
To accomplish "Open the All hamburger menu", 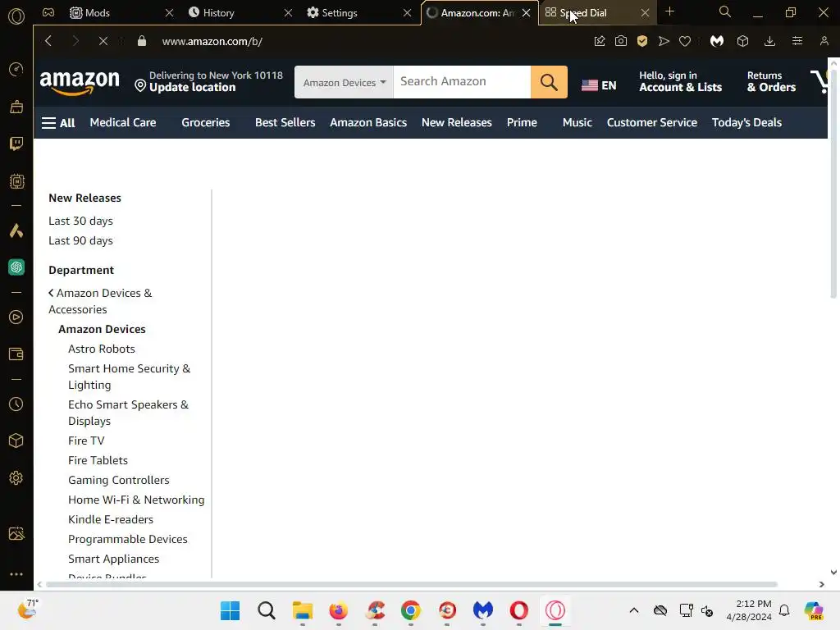I will tap(58, 123).
